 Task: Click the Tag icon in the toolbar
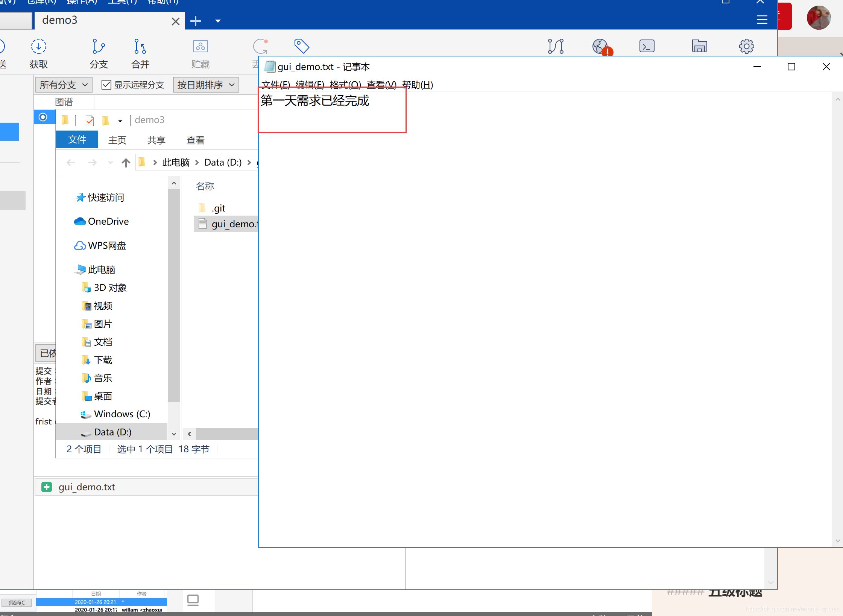point(301,46)
